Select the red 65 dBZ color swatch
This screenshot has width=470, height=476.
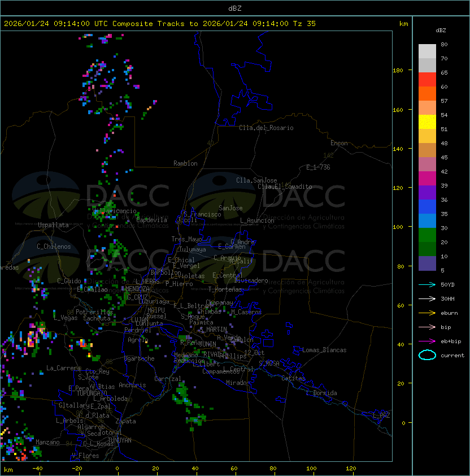coord(427,79)
